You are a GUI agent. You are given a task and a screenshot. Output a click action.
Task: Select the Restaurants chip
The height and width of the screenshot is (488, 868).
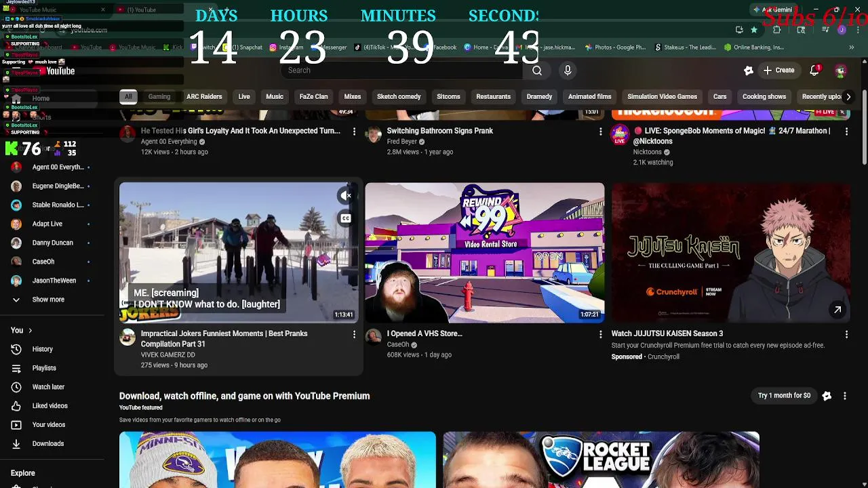pyautogui.click(x=493, y=96)
